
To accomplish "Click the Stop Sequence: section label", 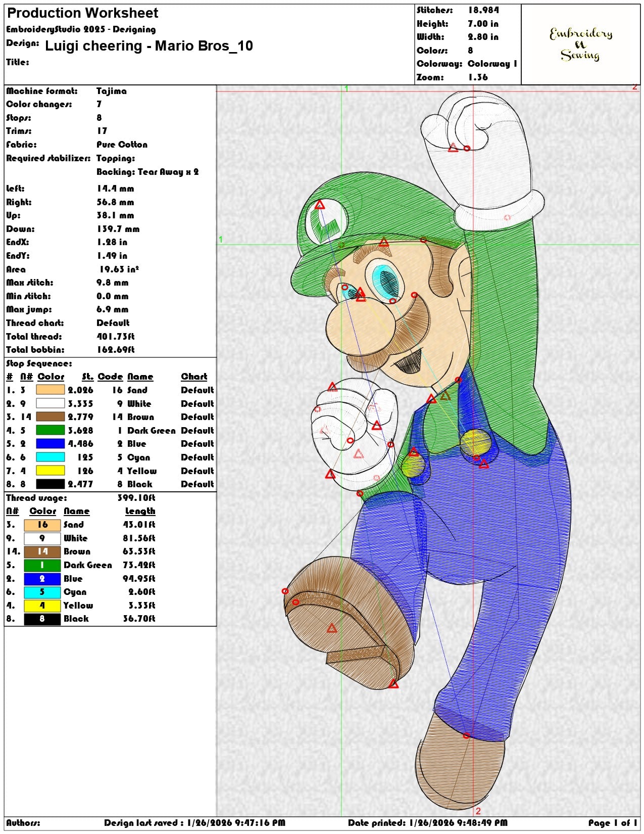I will tap(39, 363).
